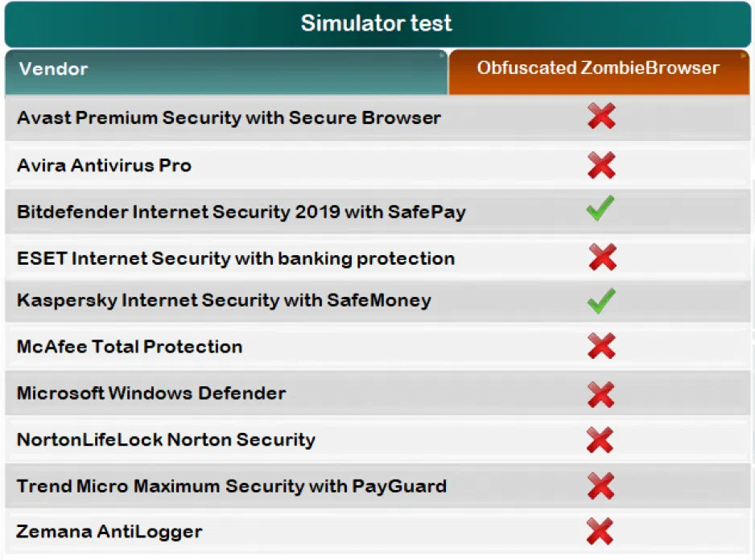Click the red X for ESET
Screen dimensions: 755x560
click(601, 257)
